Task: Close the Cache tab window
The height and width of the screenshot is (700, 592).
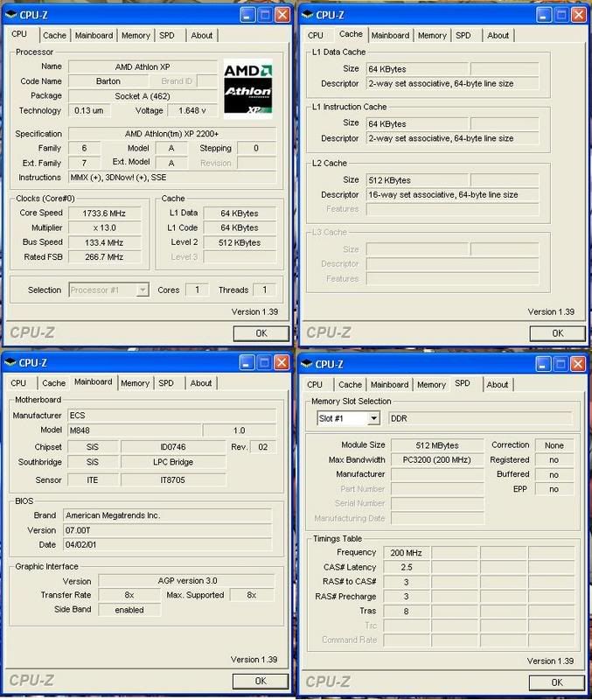Action: point(579,15)
